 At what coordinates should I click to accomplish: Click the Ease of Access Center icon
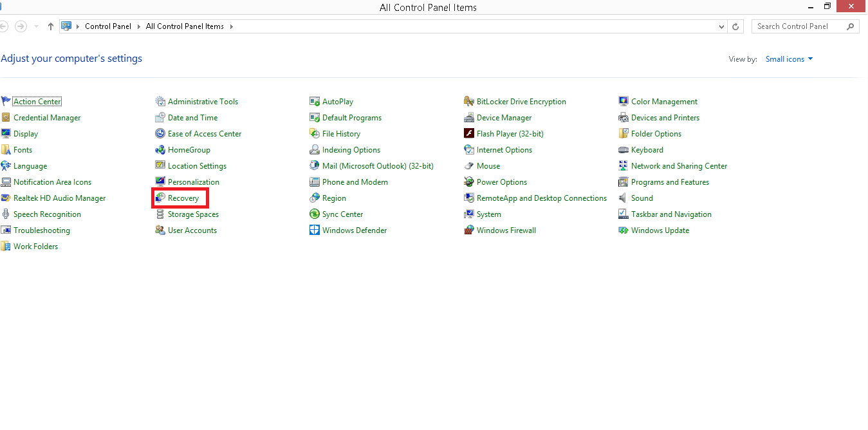(x=160, y=133)
